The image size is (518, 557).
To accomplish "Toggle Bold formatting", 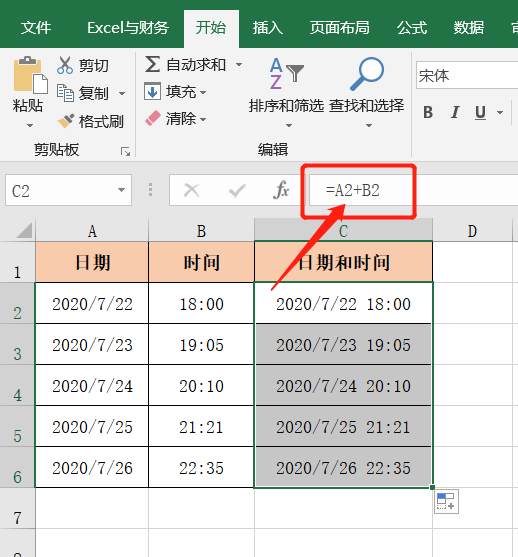I will click(428, 113).
